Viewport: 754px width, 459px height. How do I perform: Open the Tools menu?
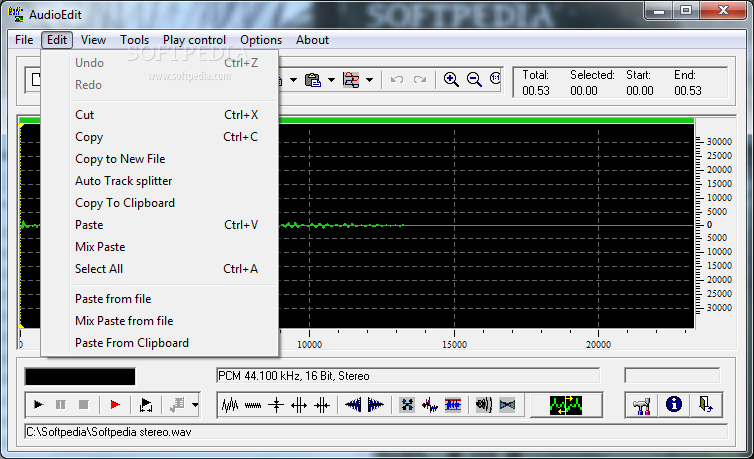pos(135,40)
